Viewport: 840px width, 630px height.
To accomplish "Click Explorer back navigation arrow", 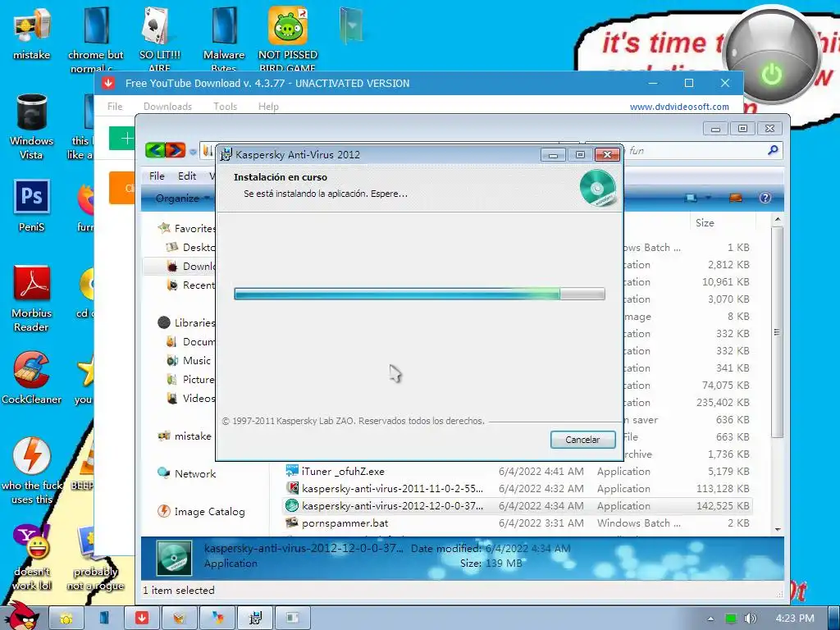I will pyautogui.click(x=155, y=150).
